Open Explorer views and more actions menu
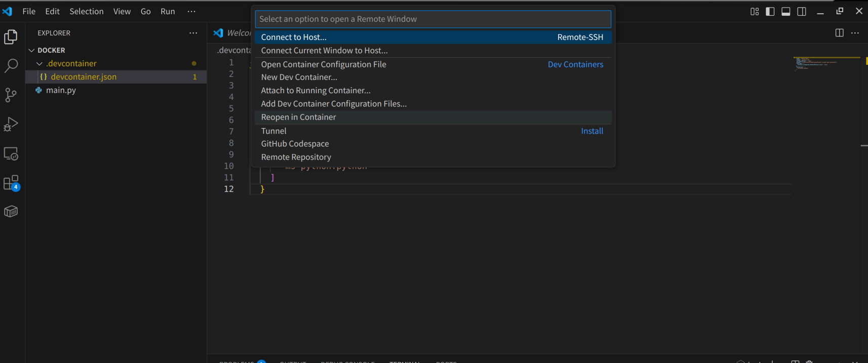Screen dimensions: 868x363 193,33
